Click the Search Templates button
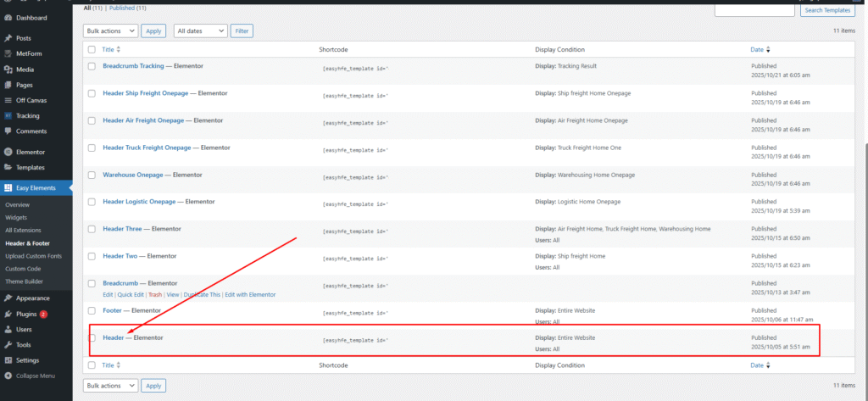 tap(825, 10)
